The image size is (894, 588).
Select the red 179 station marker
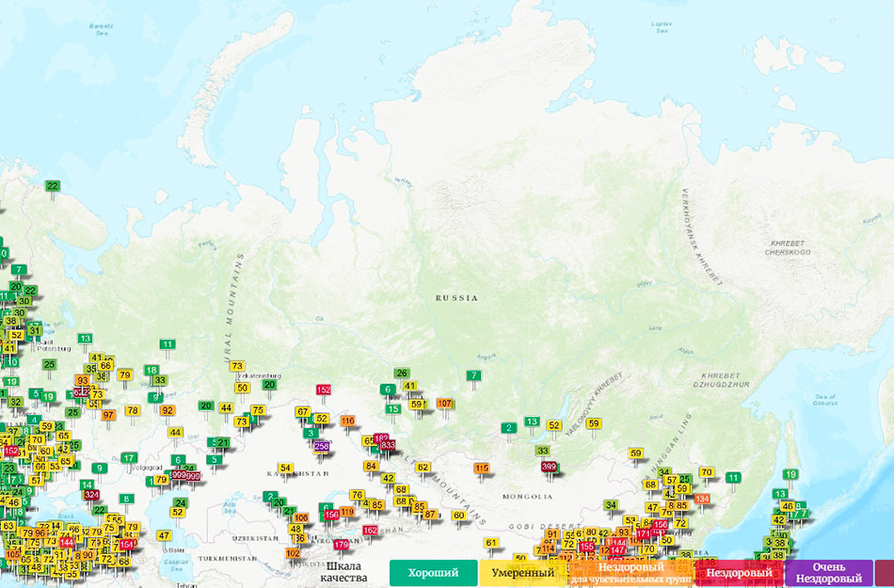[341, 545]
